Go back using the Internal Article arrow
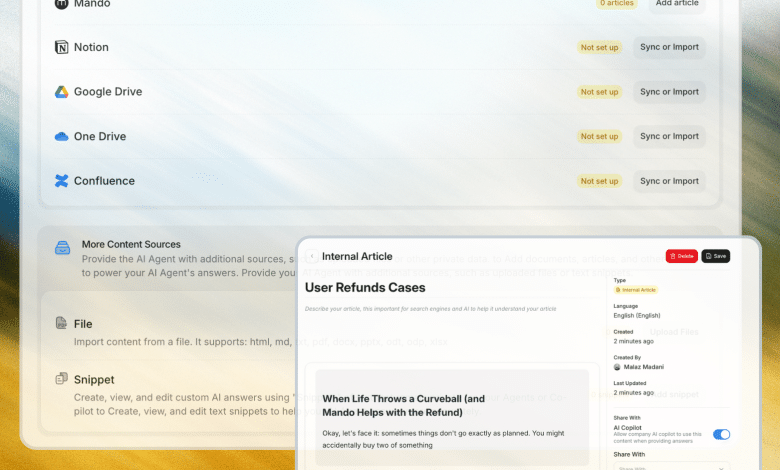This screenshot has width=780, height=470. pos(312,256)
